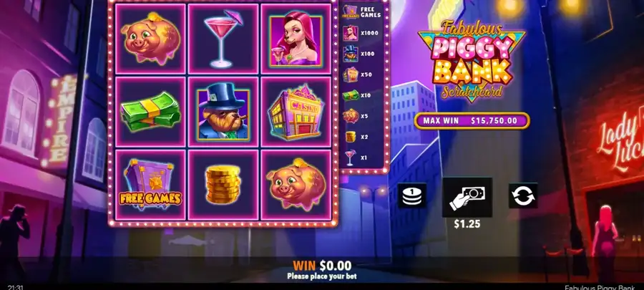Click the x10 cash paytable entry
Viewport: 644px width, 290px height.
(357, 96)
